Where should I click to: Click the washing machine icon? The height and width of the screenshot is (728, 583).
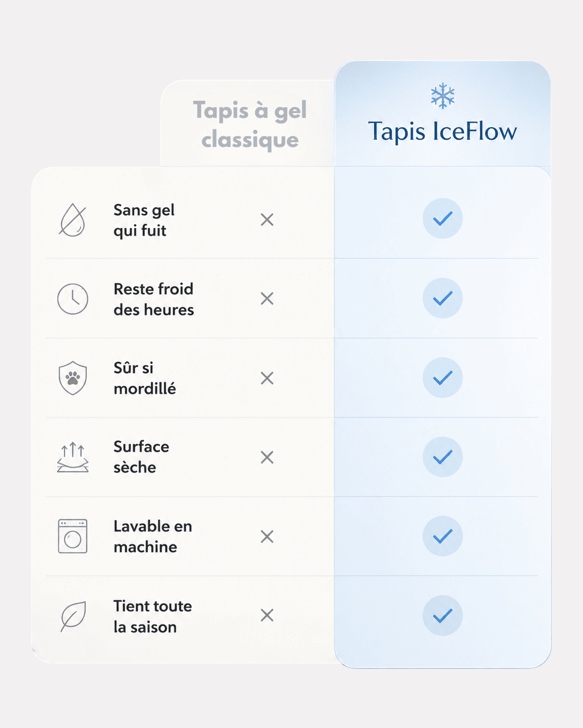coord(73,536)
